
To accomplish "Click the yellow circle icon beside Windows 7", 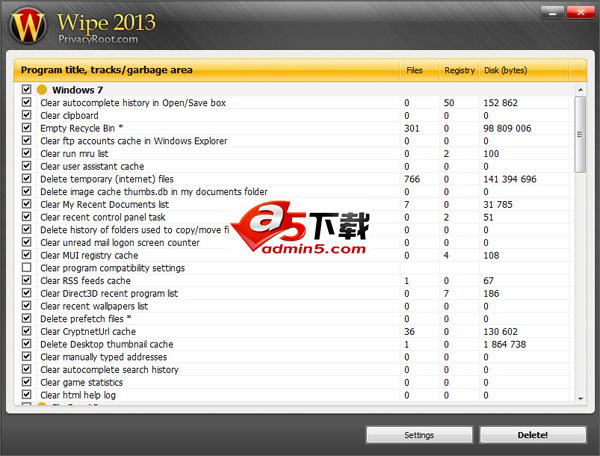I will 42,90.
